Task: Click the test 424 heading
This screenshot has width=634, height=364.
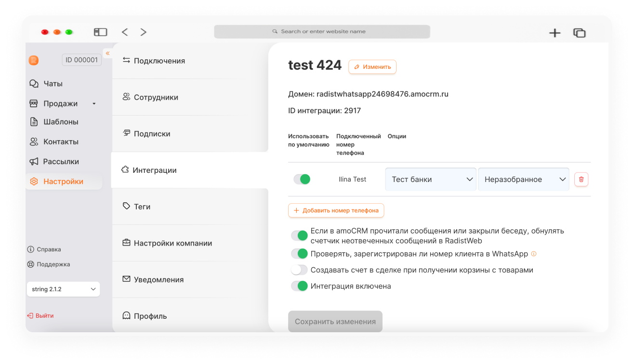Action: click(x=315, y=65)
